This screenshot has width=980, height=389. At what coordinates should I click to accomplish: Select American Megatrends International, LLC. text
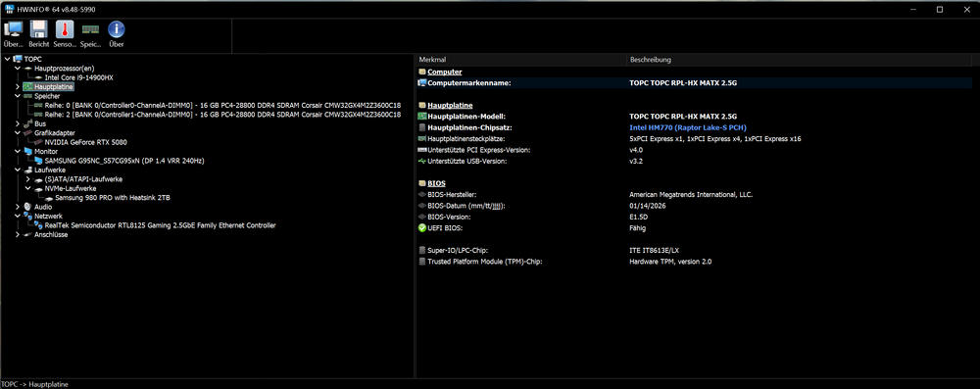[691, 194]
